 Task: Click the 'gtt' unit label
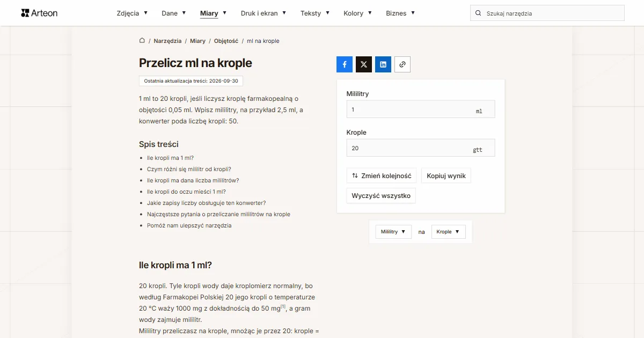pyautogui.click(x=478, y=150)
